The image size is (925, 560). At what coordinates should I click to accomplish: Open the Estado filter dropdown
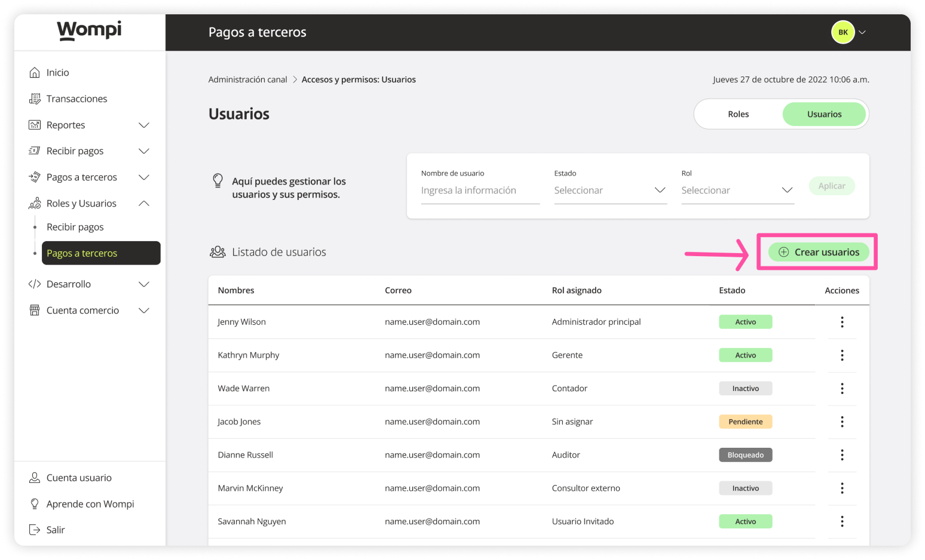(610, 190)
